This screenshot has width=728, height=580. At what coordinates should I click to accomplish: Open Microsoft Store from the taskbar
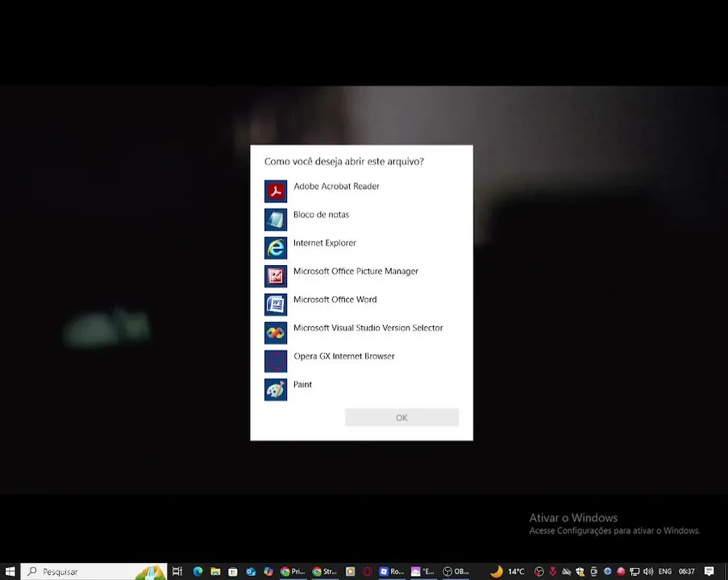[233, 571]
